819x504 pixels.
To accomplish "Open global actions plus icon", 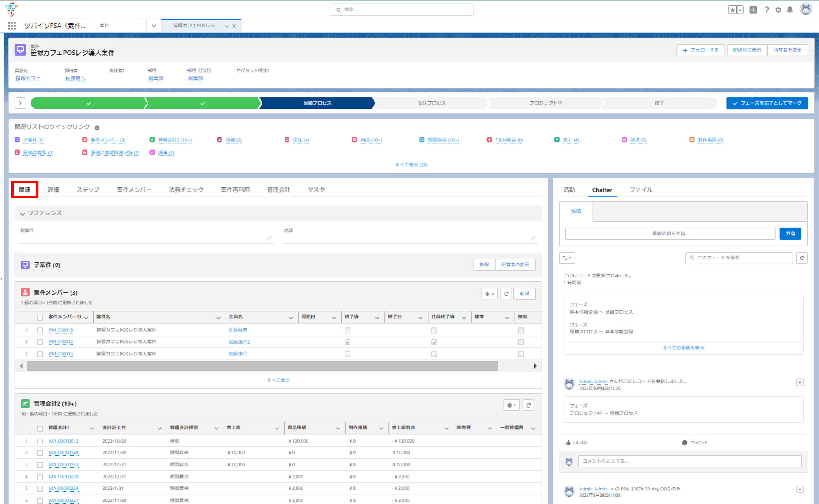I will [x=753, y=10].
